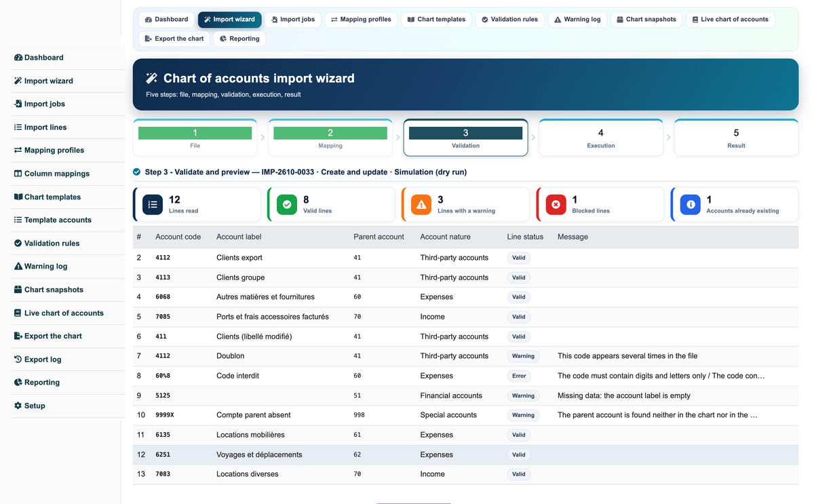Click the Setup gear icon in sidebar
Viewport: 814px width, 504px height.
pyautogui.click(x=18, y=406)
